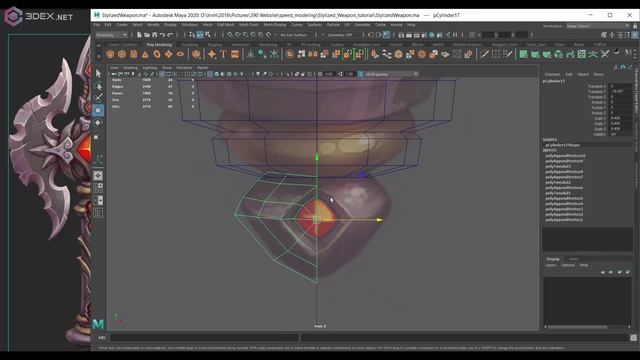
Task: Open the Mesh Tools menu
Action: pyautogui.click(x=249, y=25)
